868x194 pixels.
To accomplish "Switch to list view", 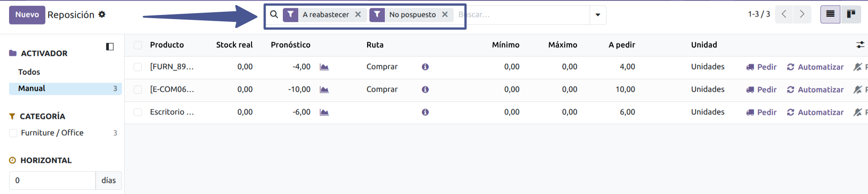I will point(830,15).
